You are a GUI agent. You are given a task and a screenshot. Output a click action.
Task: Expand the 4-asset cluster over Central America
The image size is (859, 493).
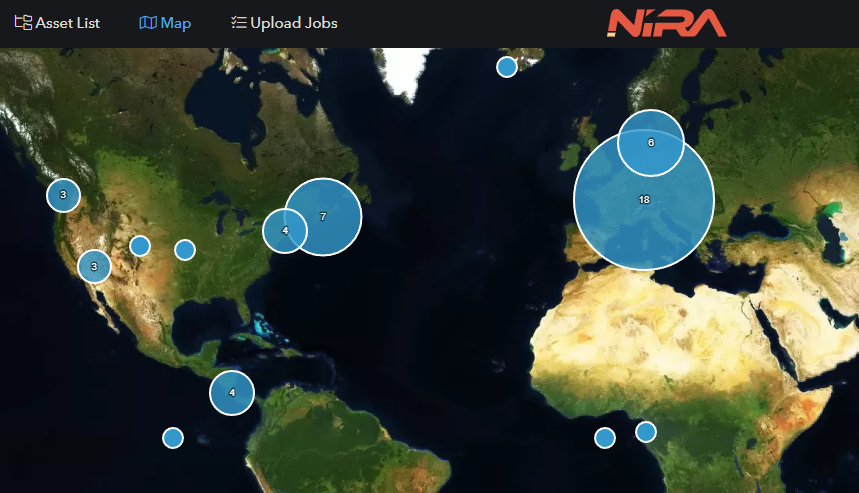tap(232, 393)
